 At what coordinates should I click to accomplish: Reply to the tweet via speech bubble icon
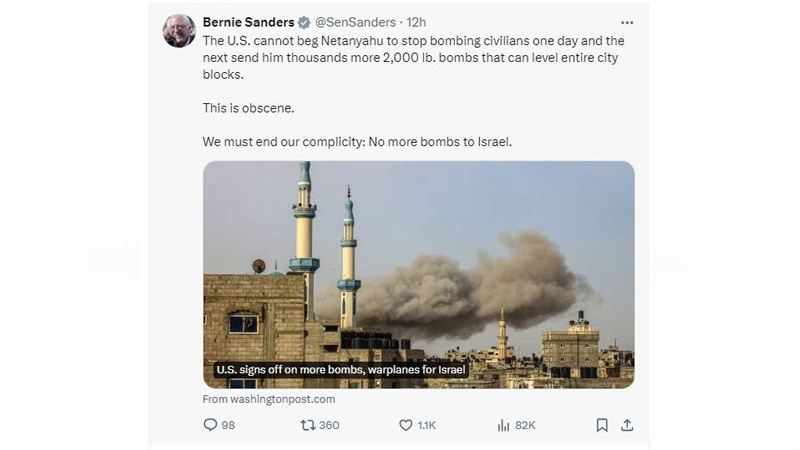[x=210, y=425]
